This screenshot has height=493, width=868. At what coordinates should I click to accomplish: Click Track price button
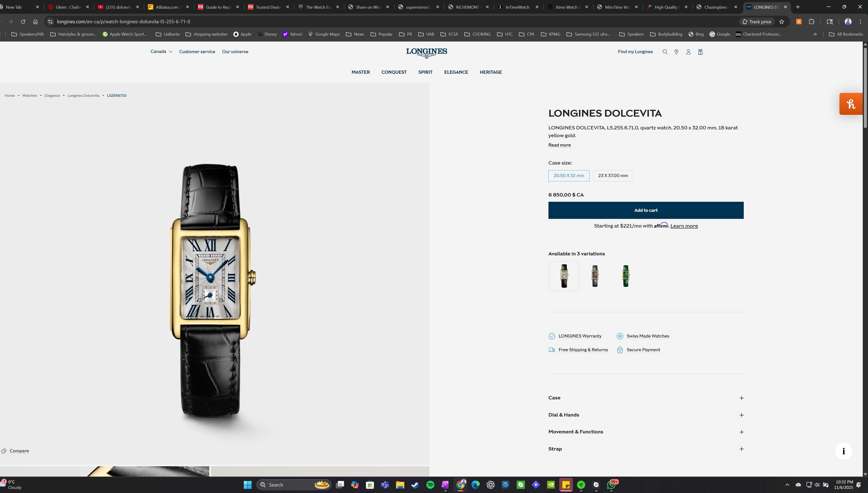click(757, 22)
